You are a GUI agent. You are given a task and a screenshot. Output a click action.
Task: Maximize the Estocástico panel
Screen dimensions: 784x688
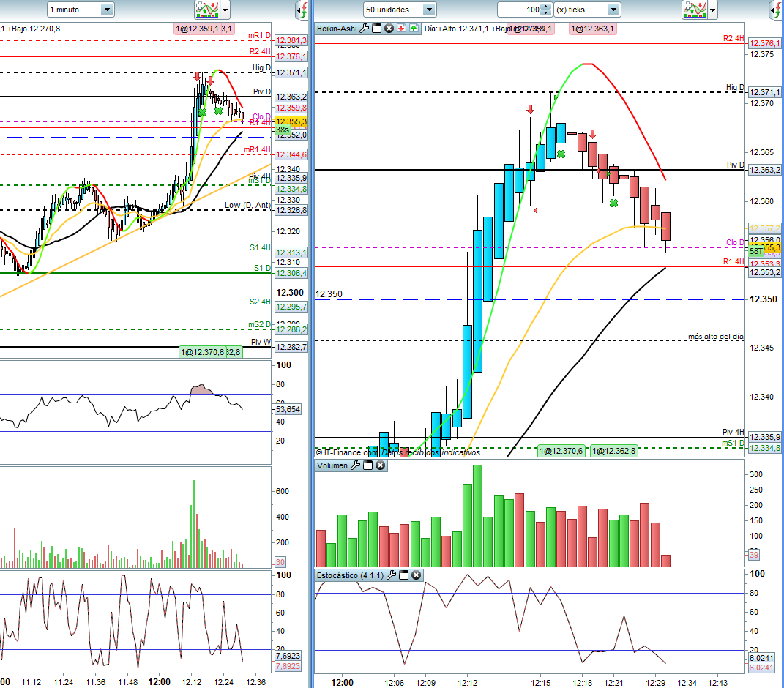coord(403,575)
